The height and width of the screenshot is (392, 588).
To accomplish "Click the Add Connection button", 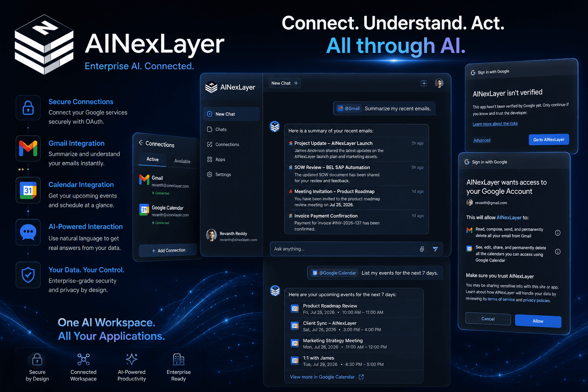I will 168,250.
